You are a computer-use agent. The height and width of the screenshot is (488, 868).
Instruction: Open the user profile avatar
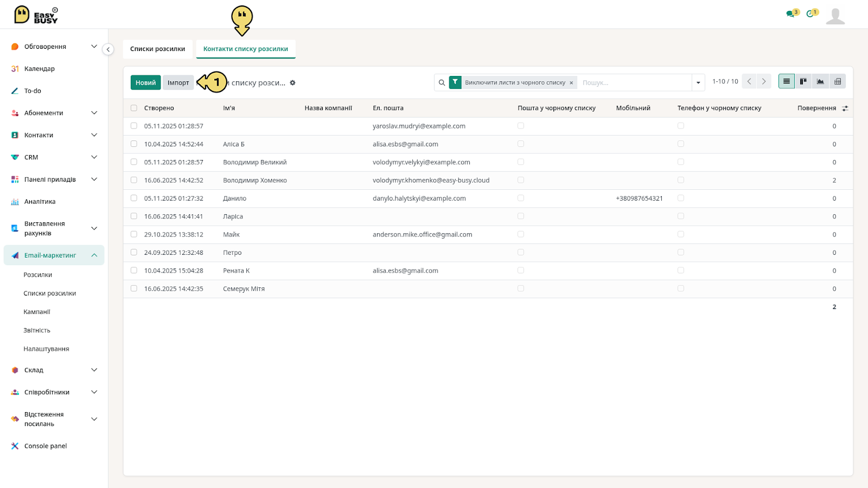[x=835, y=16]
